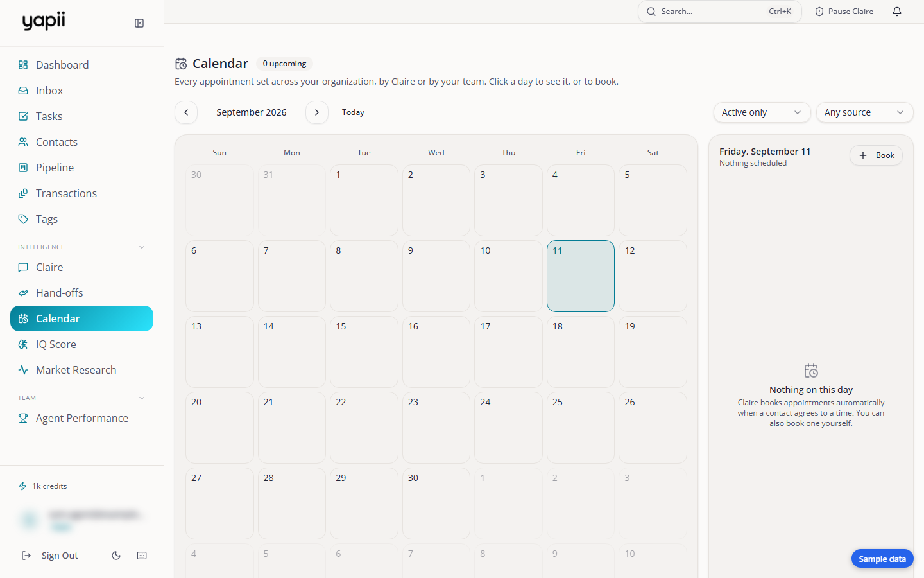Click the empty-state calendar clock icon
The image size is (924, 578).
coord(811,371)
